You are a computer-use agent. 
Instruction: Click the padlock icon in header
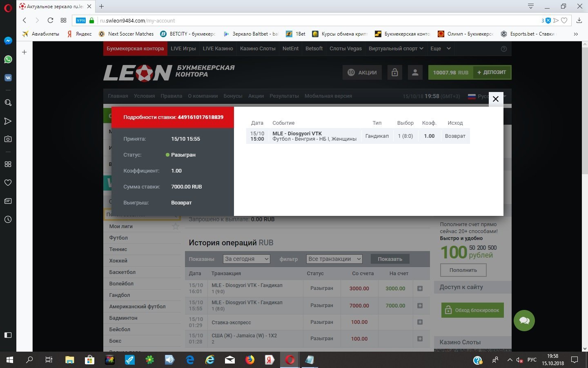pos(394,72)
